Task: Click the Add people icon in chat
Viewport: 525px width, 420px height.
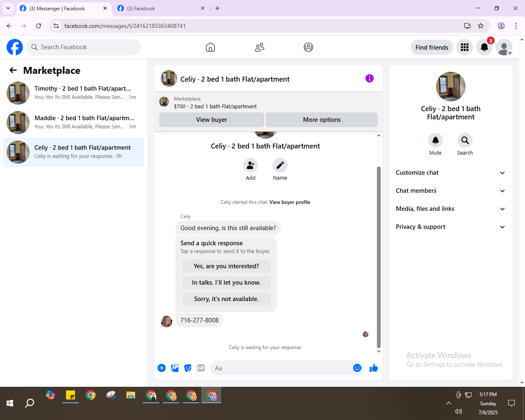Action: (251, 165)
